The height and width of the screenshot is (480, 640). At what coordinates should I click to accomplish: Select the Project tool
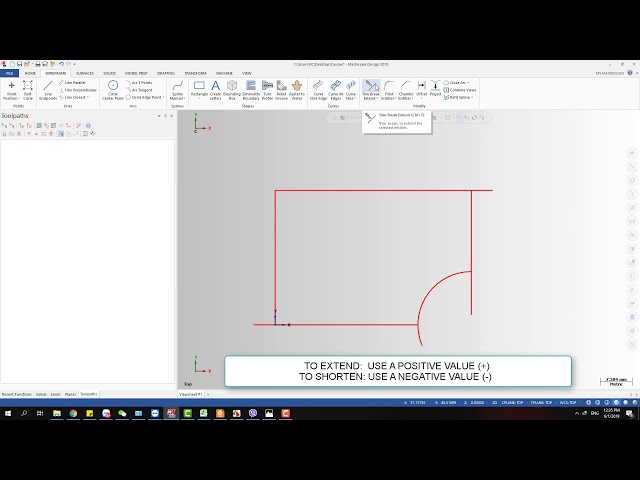click(x=435, y=89)
